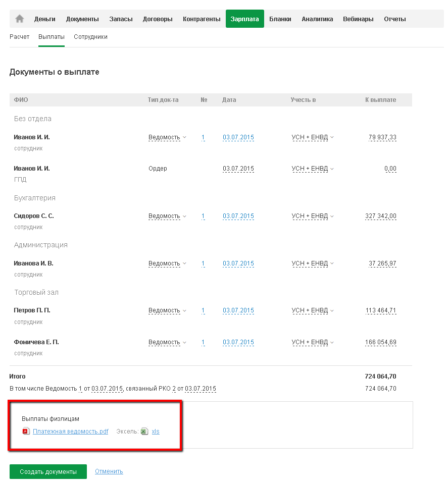Screen dimensions: 448x485
Task: Click the Отменить link
Action: pyautogui.click(x=109, y=471)
